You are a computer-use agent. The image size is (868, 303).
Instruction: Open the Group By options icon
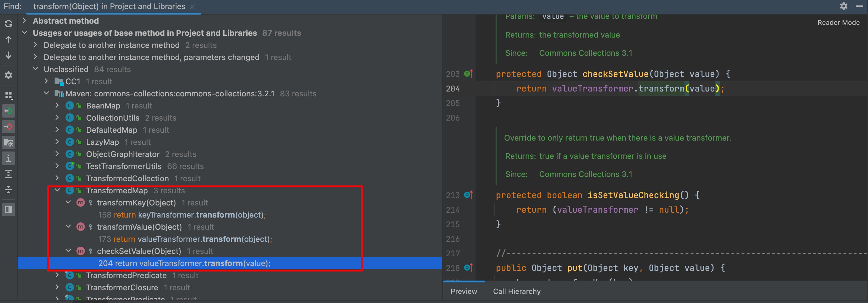click(8, 96)
